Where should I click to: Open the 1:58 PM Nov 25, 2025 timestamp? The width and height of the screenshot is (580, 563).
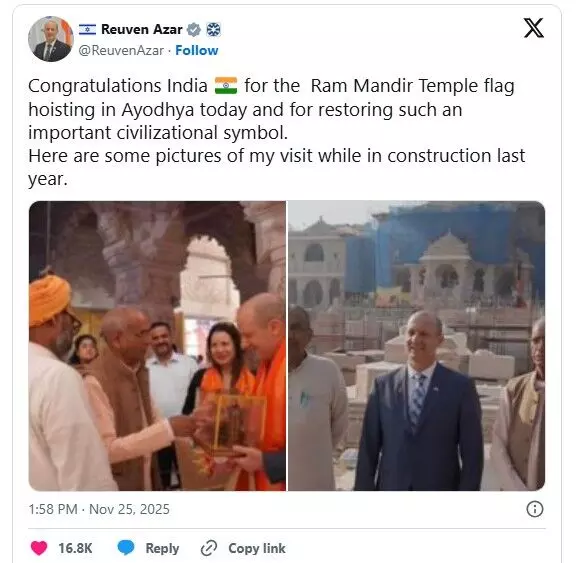99,509
